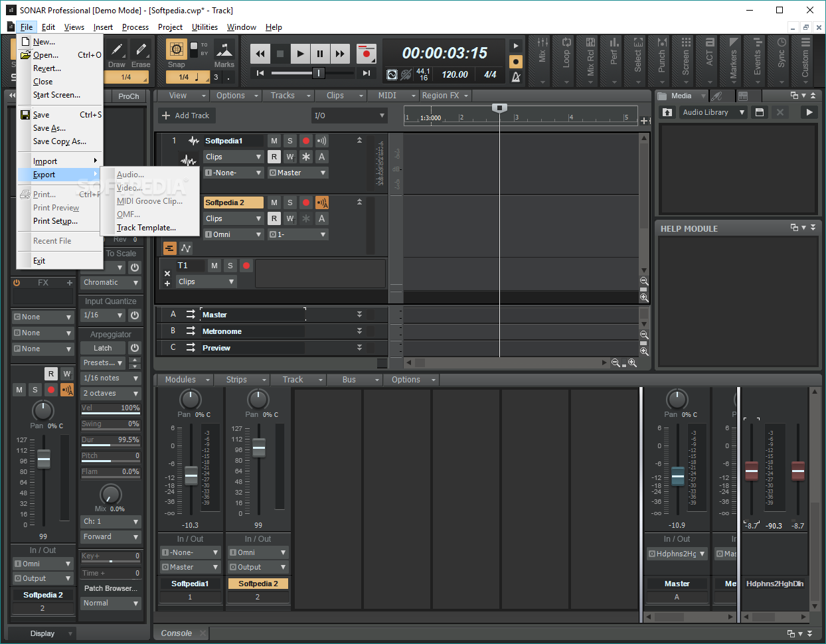Click the Latch arpeggiator button
826x644 pixels.
tap(103, 348)
